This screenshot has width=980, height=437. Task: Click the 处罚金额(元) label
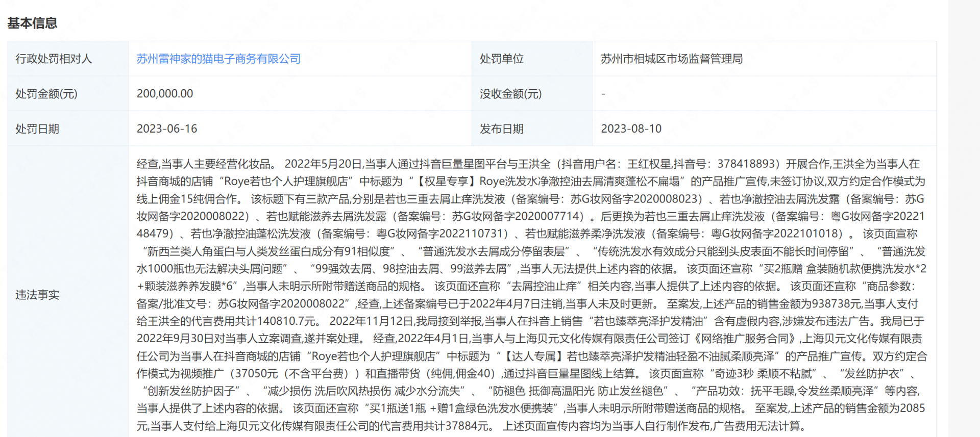[46, 94]
